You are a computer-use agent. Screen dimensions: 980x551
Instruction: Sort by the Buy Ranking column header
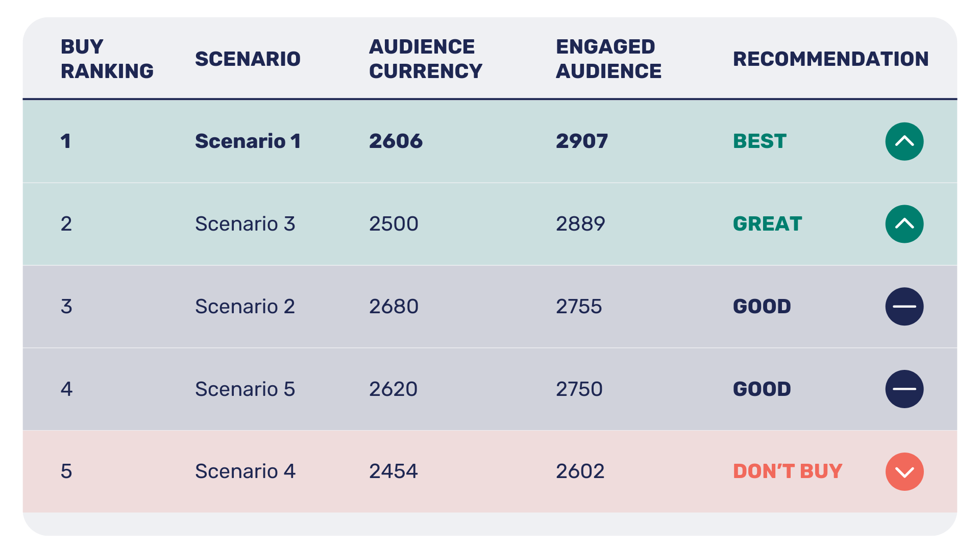[107, 59]
